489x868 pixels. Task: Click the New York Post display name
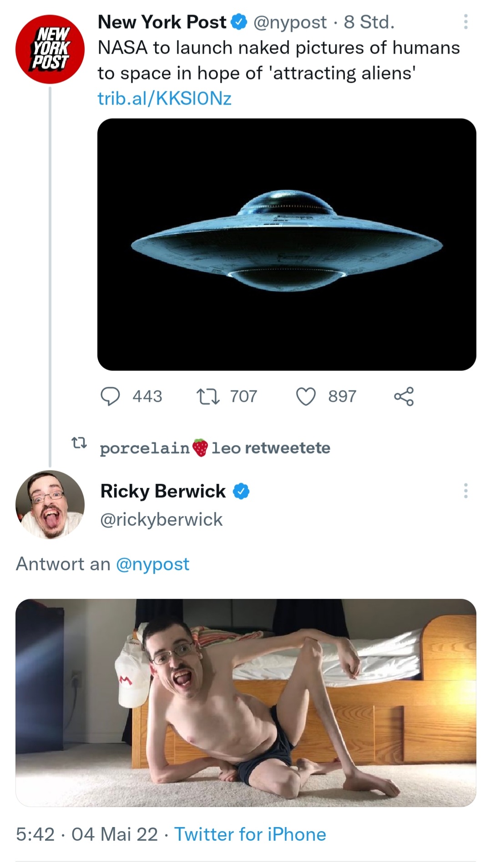point(162,22)
